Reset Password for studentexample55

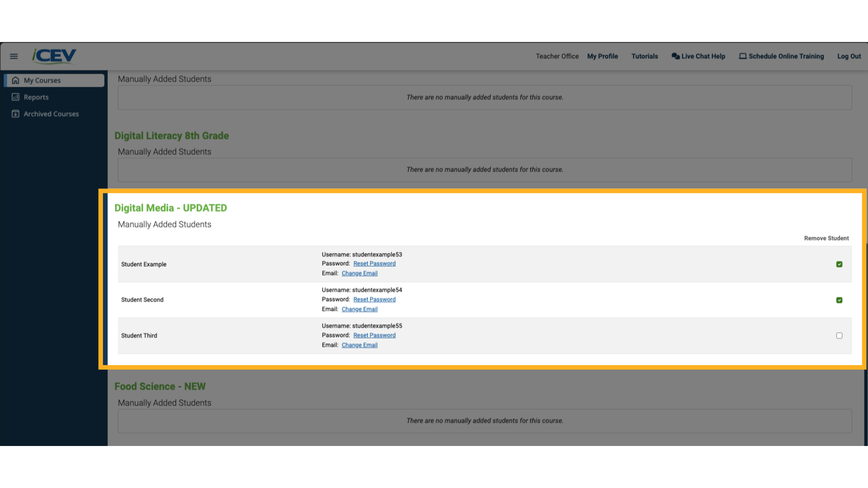[x=374, y=335]
